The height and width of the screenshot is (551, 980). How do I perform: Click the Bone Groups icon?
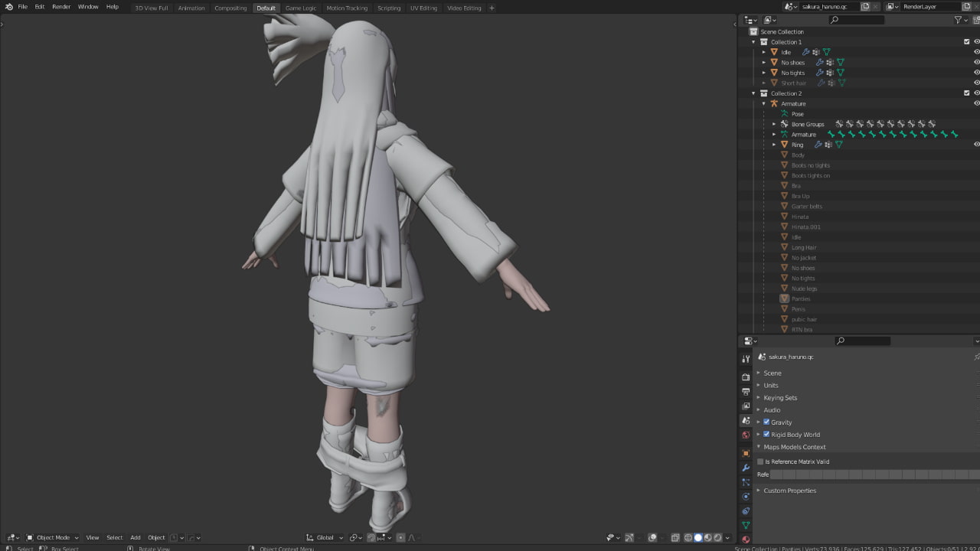tap(784, 124)
